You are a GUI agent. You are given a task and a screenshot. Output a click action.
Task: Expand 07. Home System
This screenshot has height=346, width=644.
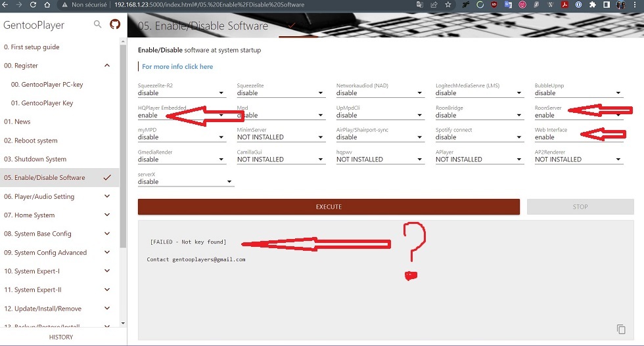point(107,215)
